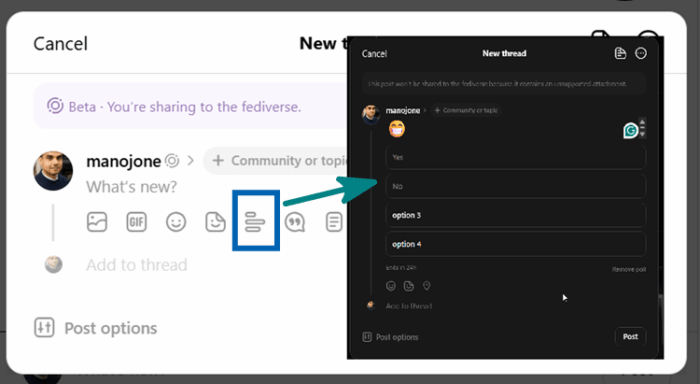Cancel the dark-mode new thread dialog
The image size is (700, 384).
point(374,54)
